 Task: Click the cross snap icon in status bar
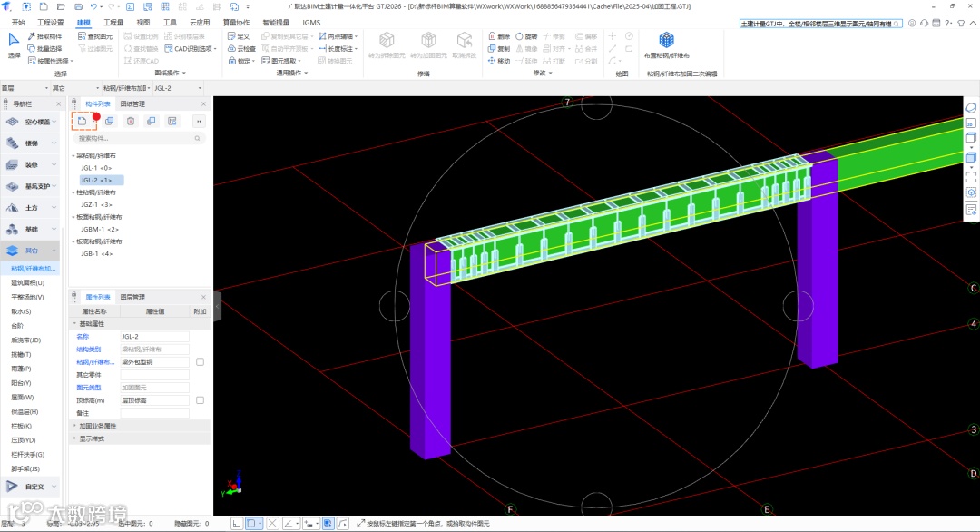[x=272, y=524]
